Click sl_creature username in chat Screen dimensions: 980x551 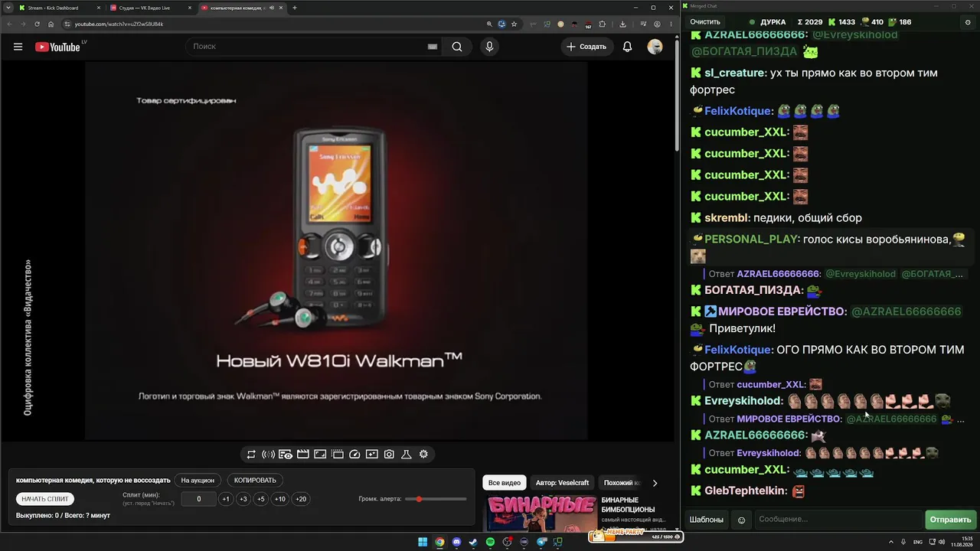pyautogui.click(x=735, y=73)
